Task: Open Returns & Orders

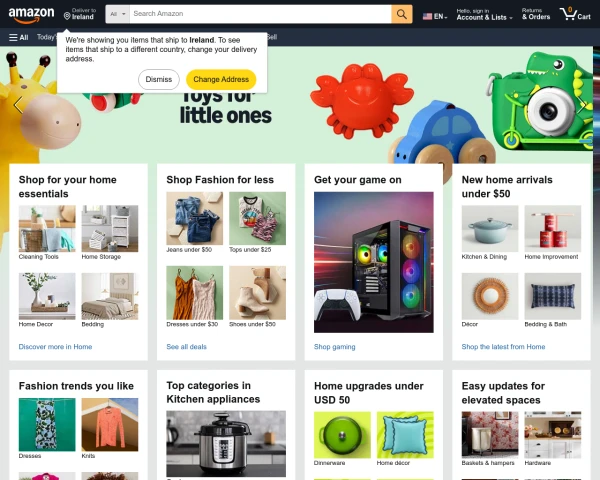Action: coord(536,14)
